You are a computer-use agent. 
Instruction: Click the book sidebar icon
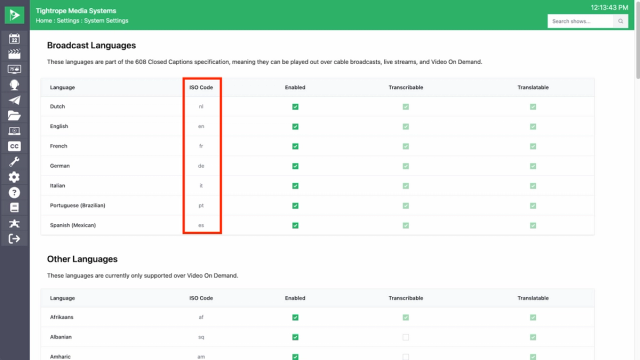point(14,208)
